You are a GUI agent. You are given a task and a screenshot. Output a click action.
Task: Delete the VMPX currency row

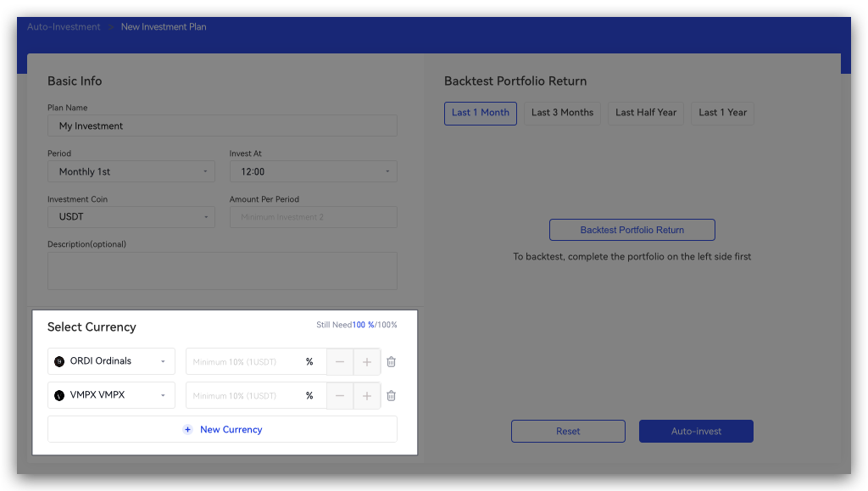coord(391,396)
